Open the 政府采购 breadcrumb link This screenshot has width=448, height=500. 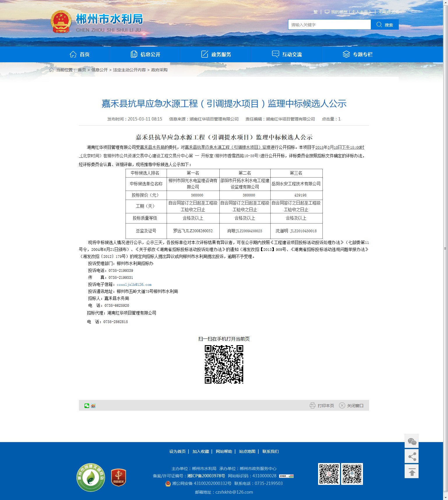pos(159,70)
